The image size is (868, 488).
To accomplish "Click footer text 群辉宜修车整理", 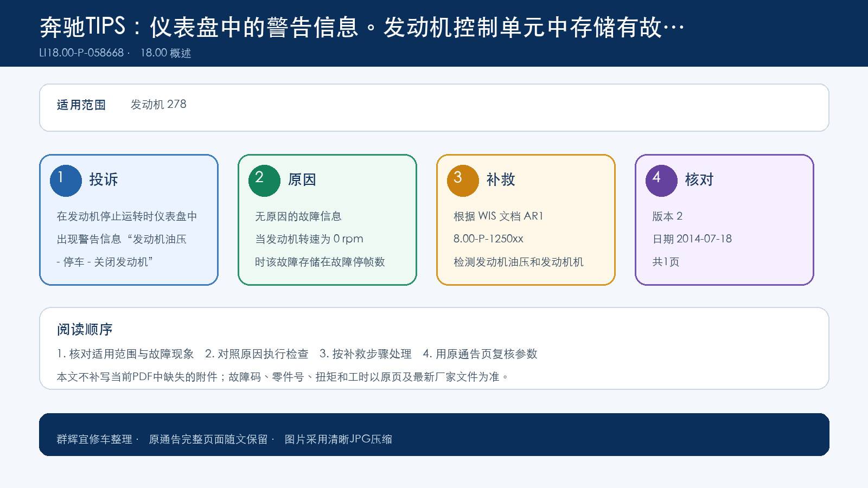I will (x=94, y=439).
